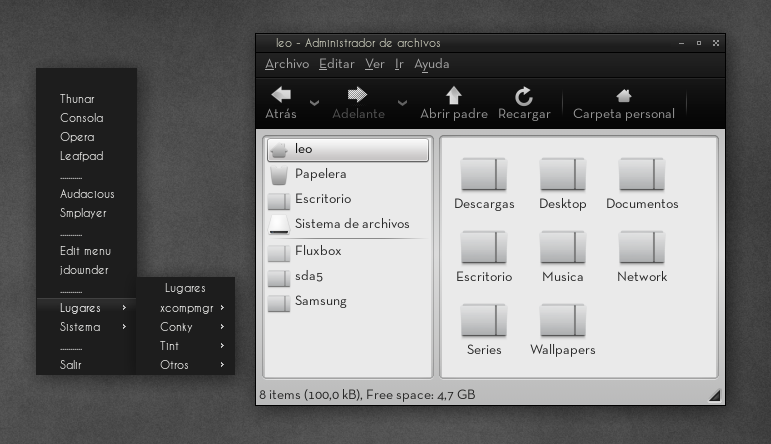Maximize the Administrador de archivos window

pos(699,43)
